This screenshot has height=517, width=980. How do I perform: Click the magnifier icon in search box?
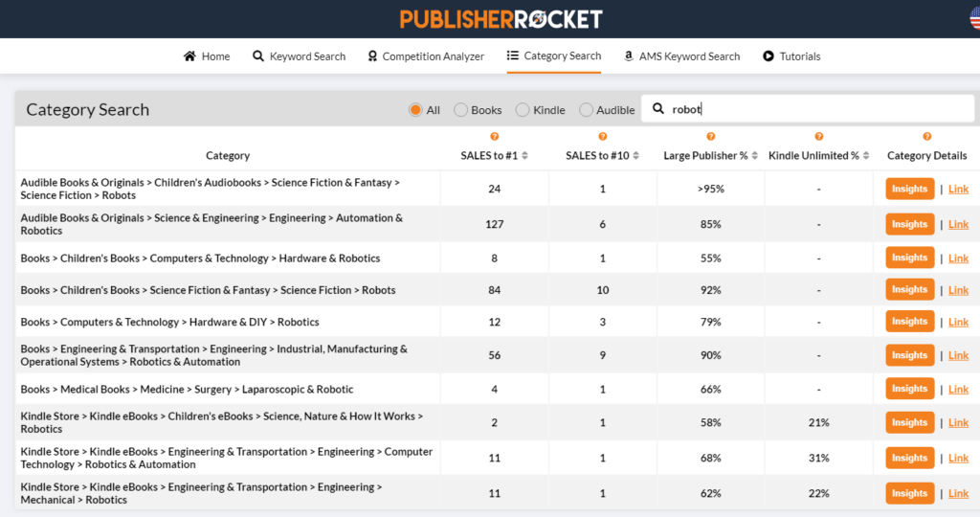point(658,109)
